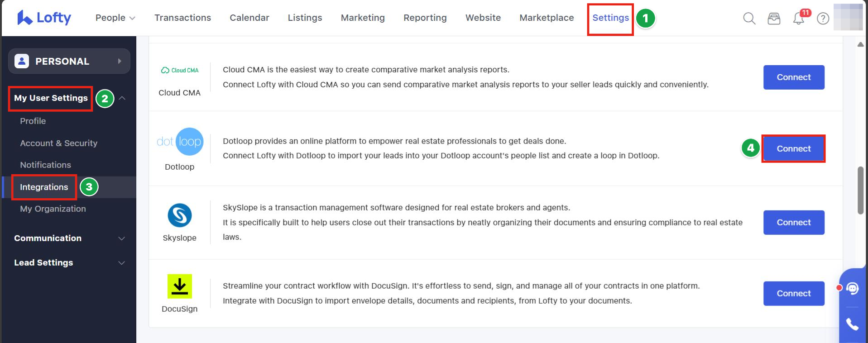This screenshot has width=868, height=343.
Task: Click the vertical scrollbar thumb
Action: tap(860, 190)
